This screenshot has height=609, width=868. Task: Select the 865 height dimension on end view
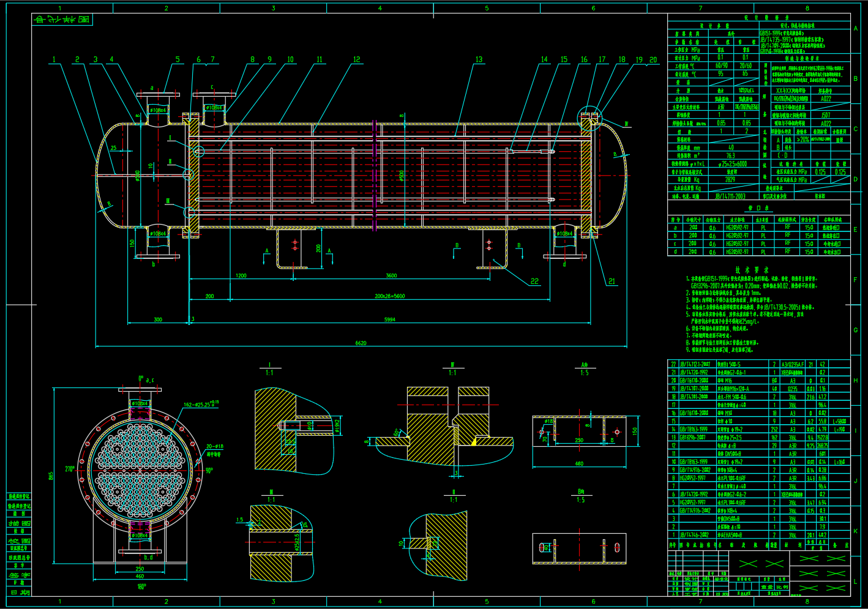[x=51, y=475]
